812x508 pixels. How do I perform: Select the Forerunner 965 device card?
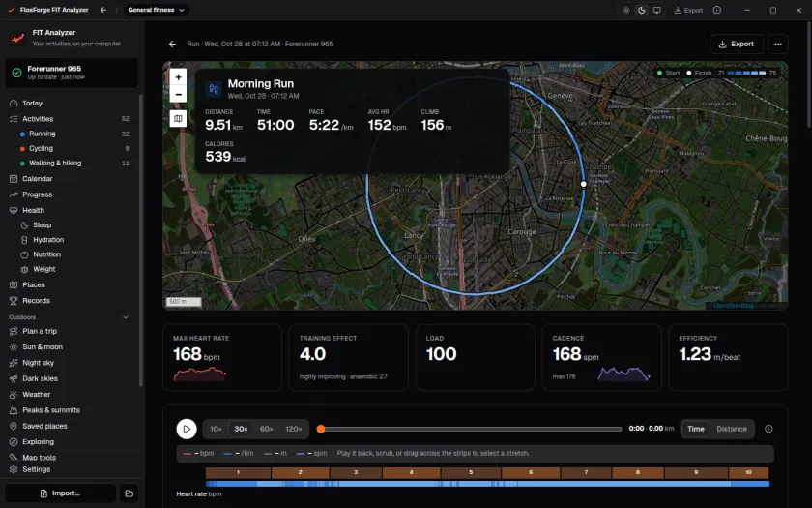72,73
